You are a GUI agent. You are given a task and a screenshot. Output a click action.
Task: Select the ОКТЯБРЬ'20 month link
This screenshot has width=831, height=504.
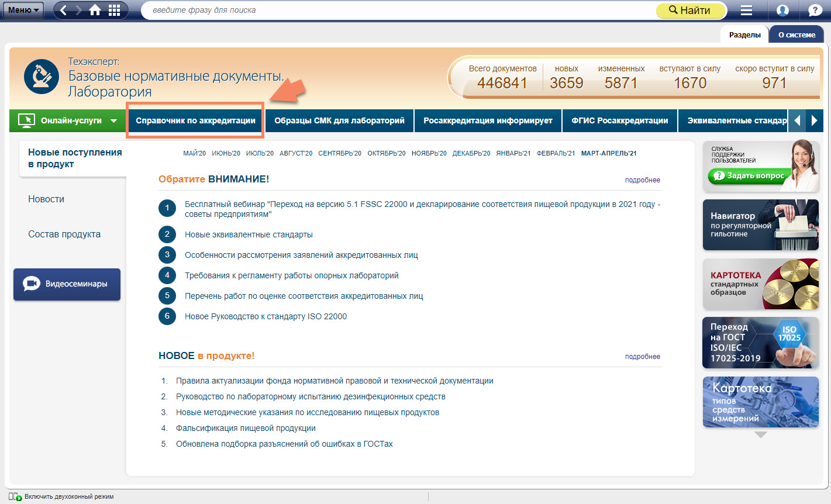(x=386, y=153)
